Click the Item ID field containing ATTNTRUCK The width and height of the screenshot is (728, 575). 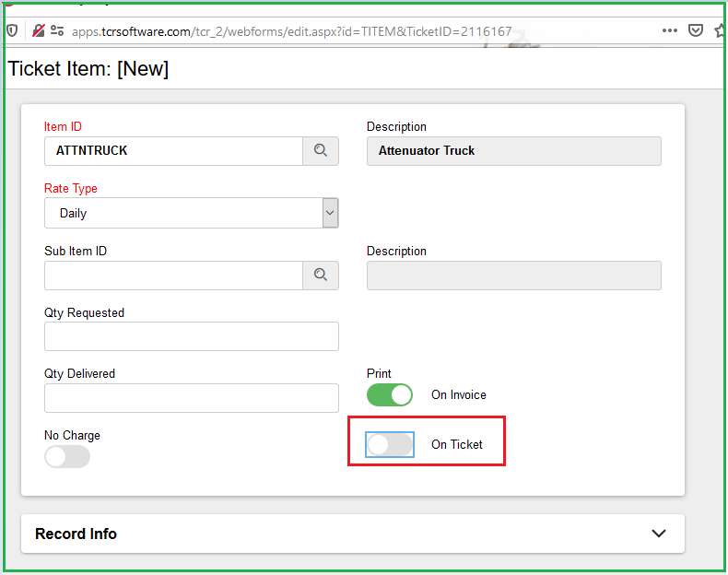[x=173, y=151]
